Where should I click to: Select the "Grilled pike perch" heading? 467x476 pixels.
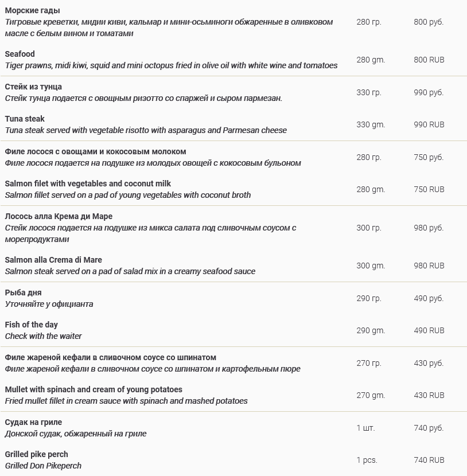(x=36, y=454)
